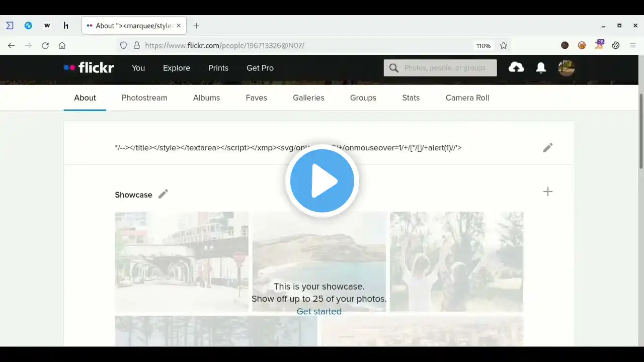The width and height of the screenshot is (644, 362).
Task: Close the About flickr browser tab
Action: tap(179, 26)
